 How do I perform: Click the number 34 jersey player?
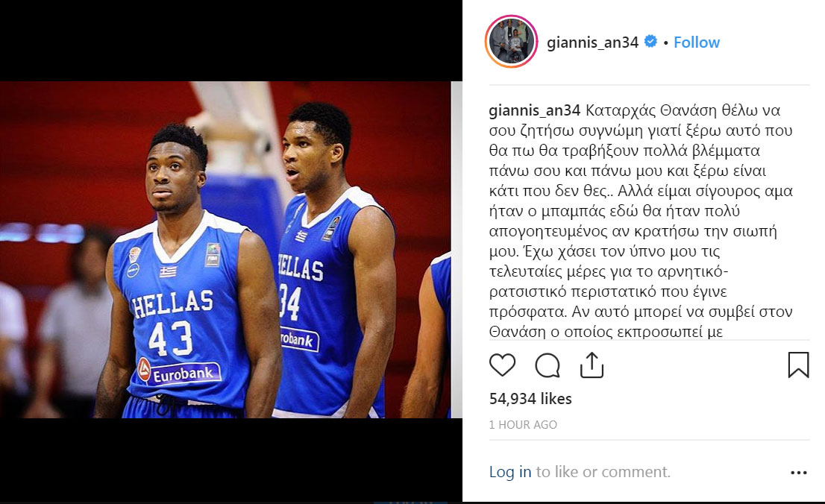point(334,260)
